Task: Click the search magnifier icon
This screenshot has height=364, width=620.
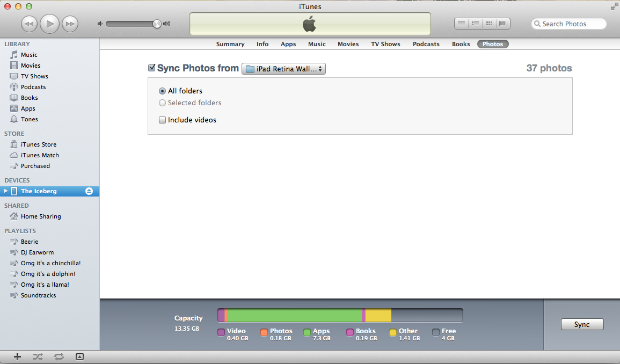Action: 537,24
